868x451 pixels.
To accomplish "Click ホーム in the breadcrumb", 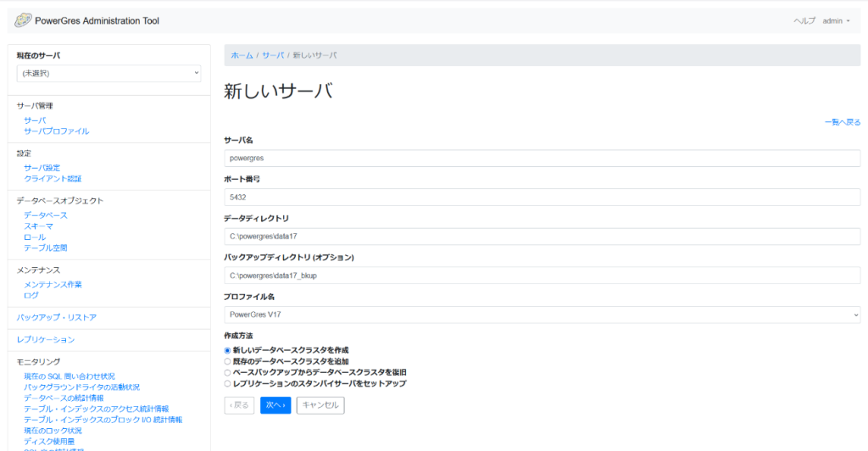I will [x=242, y=55].
